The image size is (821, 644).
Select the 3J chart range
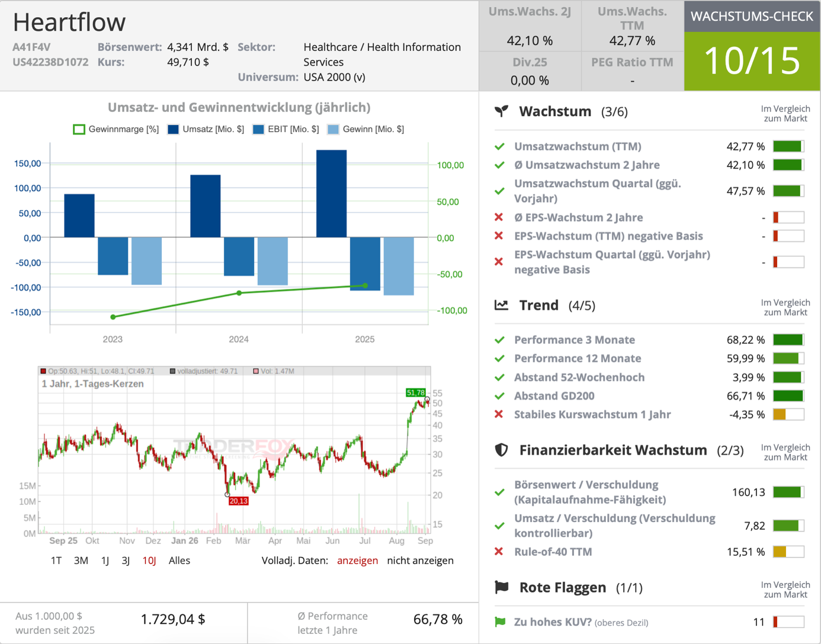(126, 561)
